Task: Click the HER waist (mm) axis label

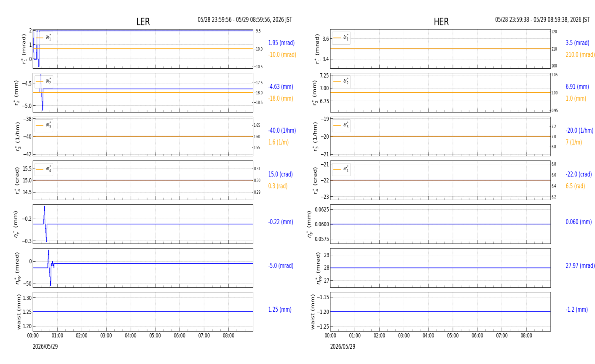Action: pos(313,312)
